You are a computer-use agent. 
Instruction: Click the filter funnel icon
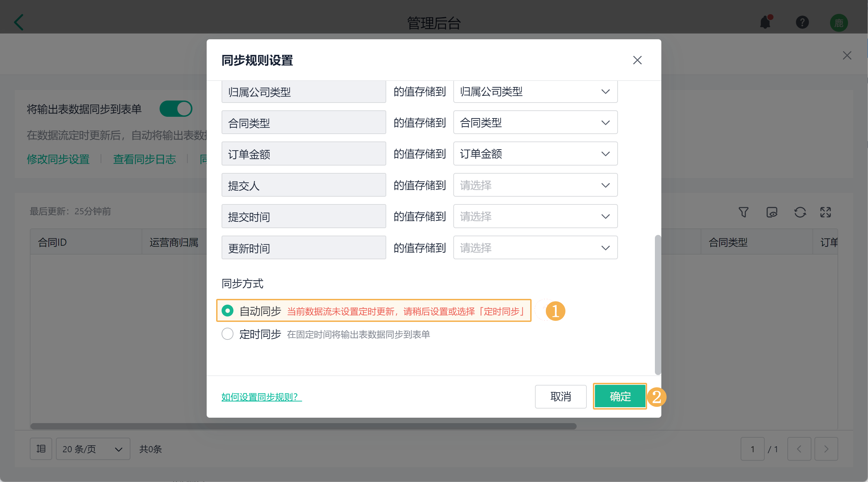[x=743, y=212]
